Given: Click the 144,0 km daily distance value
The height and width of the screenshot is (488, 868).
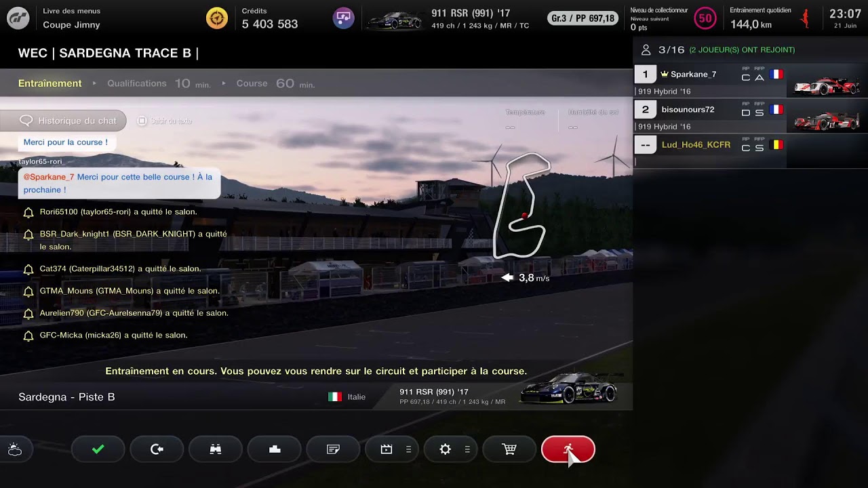Looking at the screenshot, I should (751, 24).
